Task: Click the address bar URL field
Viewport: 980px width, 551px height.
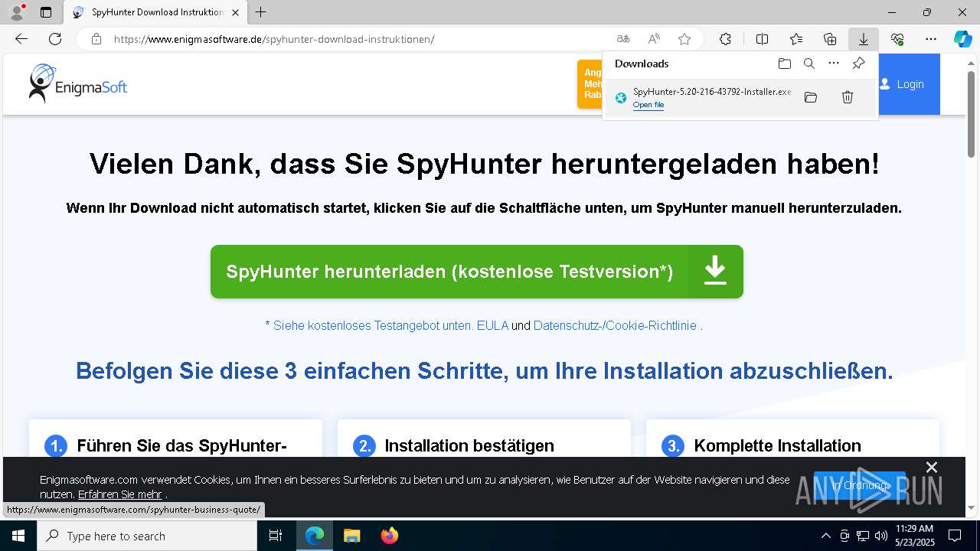Action: click(360, 39)
